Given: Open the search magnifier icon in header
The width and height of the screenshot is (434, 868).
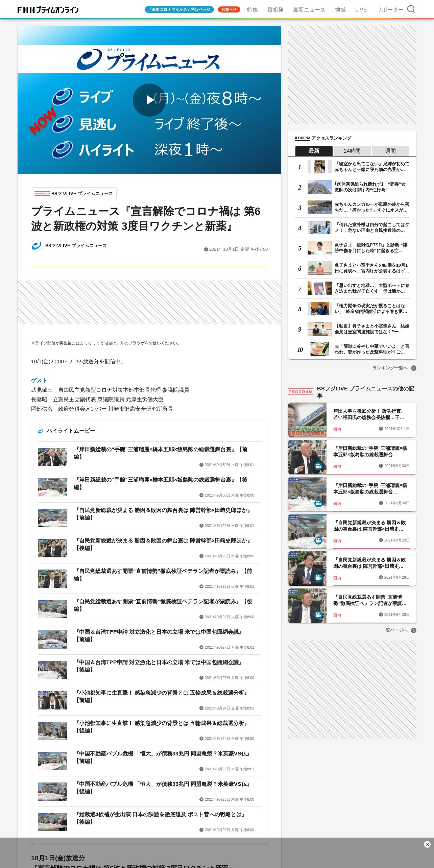Looking at the screenshot, I should pos(411,9).
